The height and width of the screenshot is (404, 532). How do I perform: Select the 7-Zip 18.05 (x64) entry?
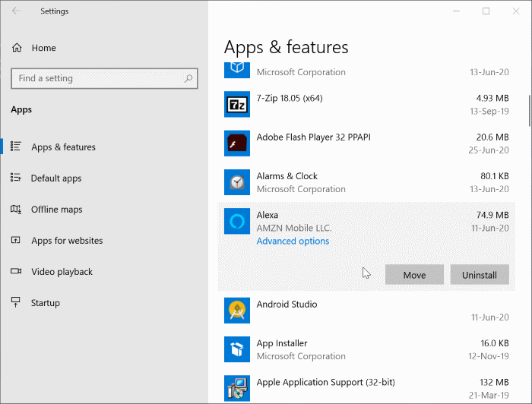(x=366, y=104)
